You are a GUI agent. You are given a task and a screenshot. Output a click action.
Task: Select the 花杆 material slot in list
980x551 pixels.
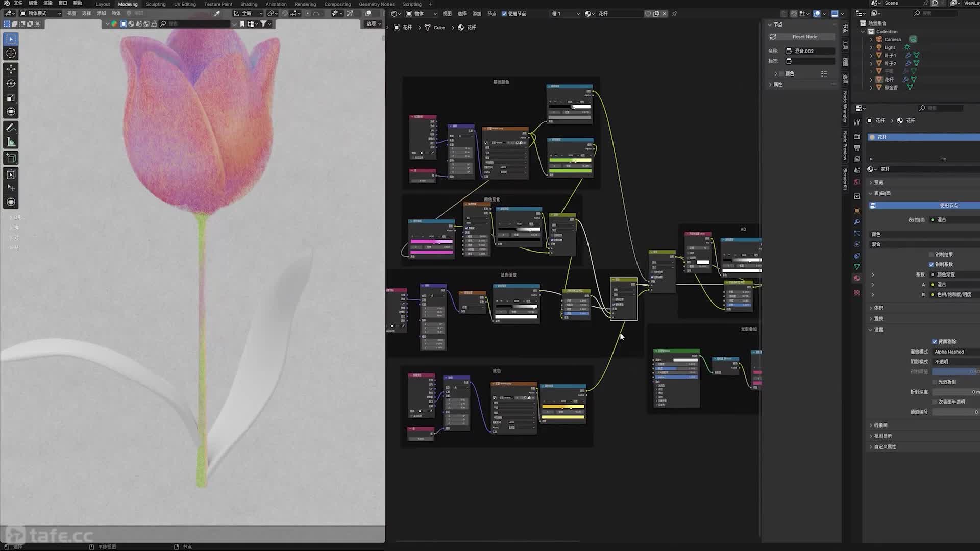point(924,137)
